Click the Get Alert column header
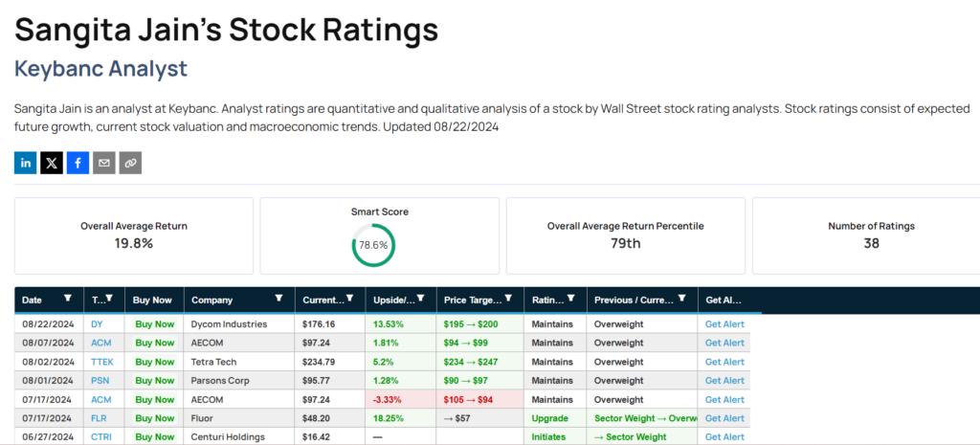This screenshot has width=980, height=445. (x=724, y=300)
